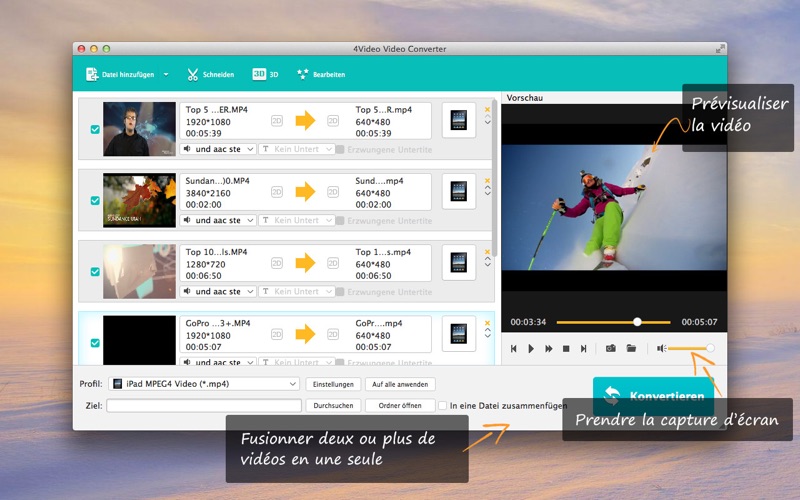This screenshot has height=500, width=800.
Task: Remove Top 5 ...ER.MP4 with orange X
Action: pyautogui.click(x=488, y=109)
